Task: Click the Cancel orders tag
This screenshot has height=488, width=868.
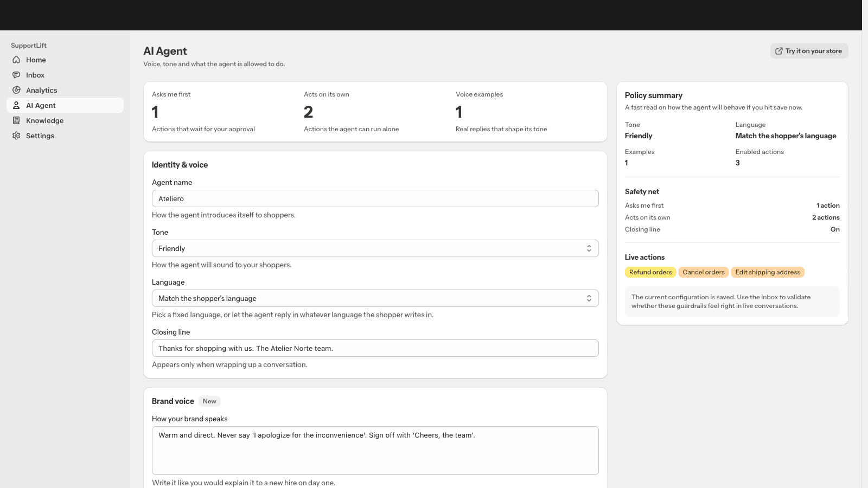Action: click(x=703, y=272)
